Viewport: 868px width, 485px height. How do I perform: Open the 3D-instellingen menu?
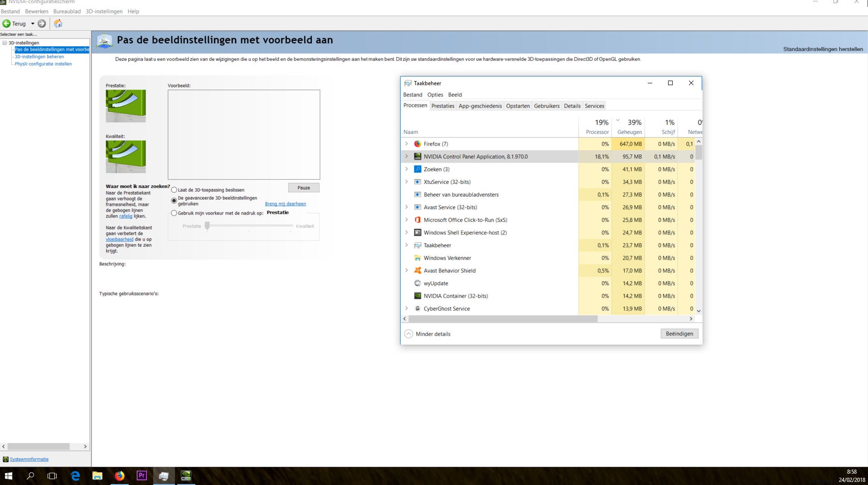coord(104,11)
